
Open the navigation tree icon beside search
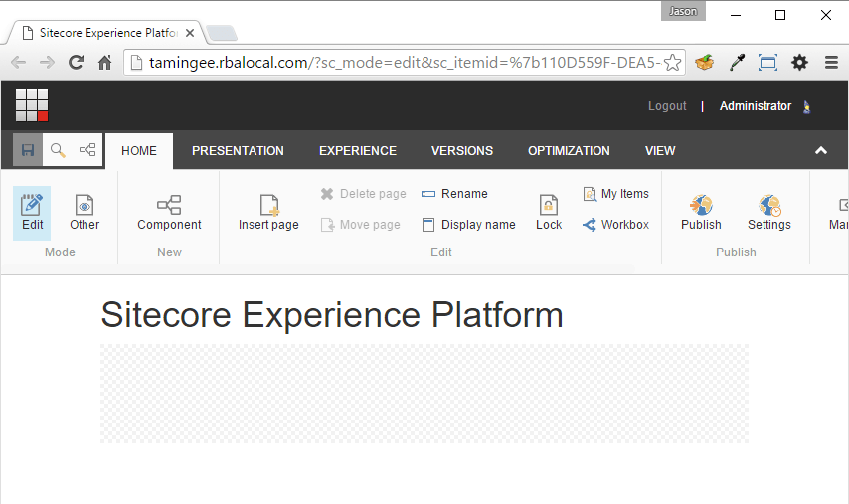(87, 150)
